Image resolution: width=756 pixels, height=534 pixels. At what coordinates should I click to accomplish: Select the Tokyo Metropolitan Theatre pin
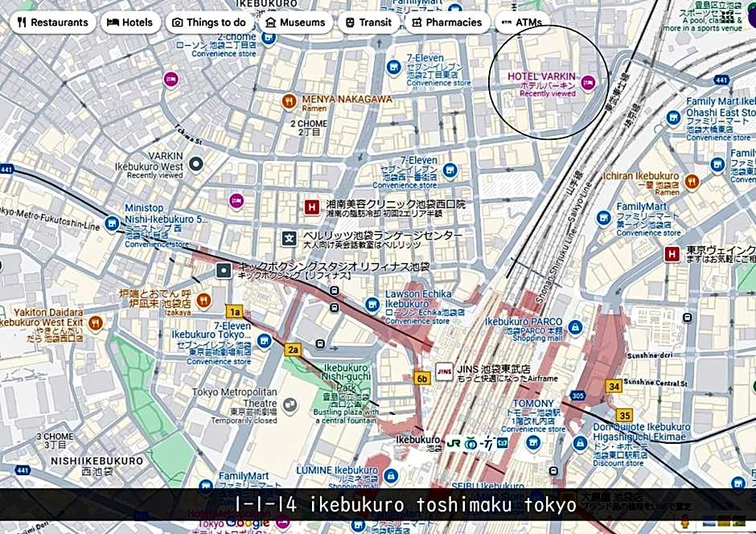[x=290, y=406]
